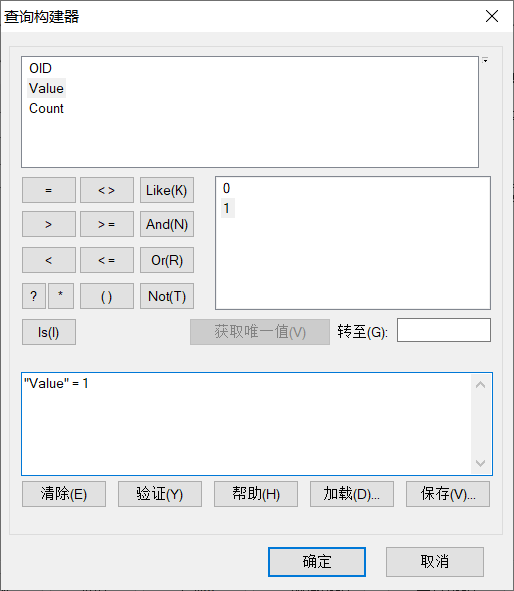Cancel with the 取消 button
The width and height of the screenshot is (514, 591).
435,562
